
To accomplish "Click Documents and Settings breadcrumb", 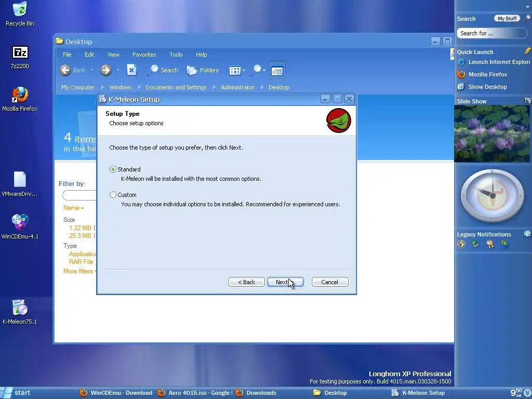I will click(x=176, y=87).
